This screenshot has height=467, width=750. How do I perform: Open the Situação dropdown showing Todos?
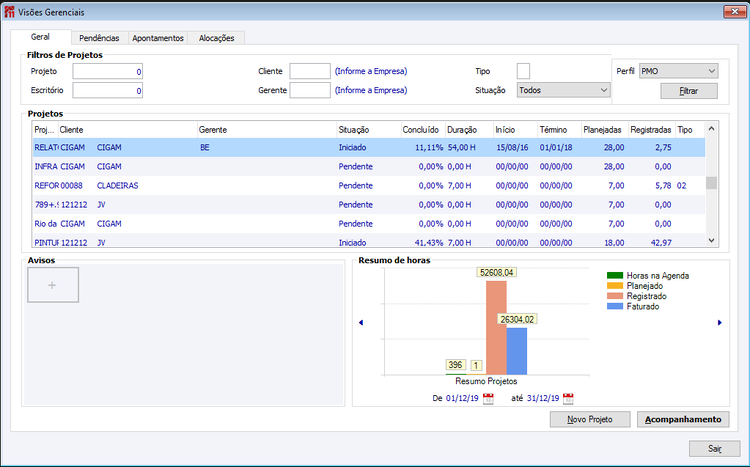(563, 90)
